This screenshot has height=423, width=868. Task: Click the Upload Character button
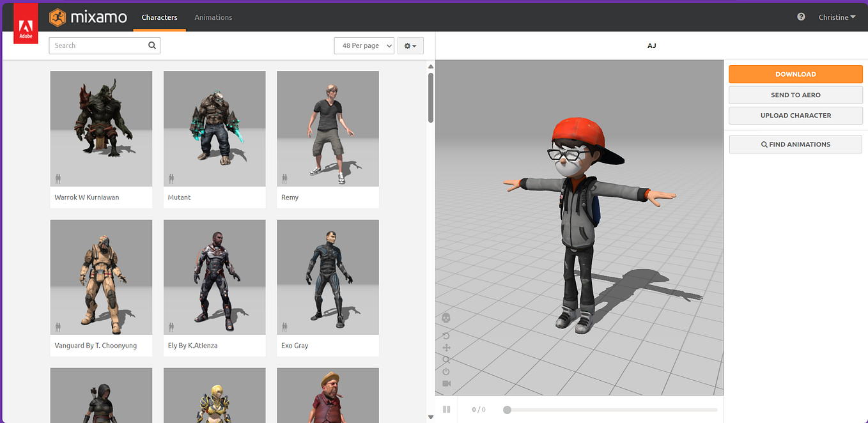795,115
